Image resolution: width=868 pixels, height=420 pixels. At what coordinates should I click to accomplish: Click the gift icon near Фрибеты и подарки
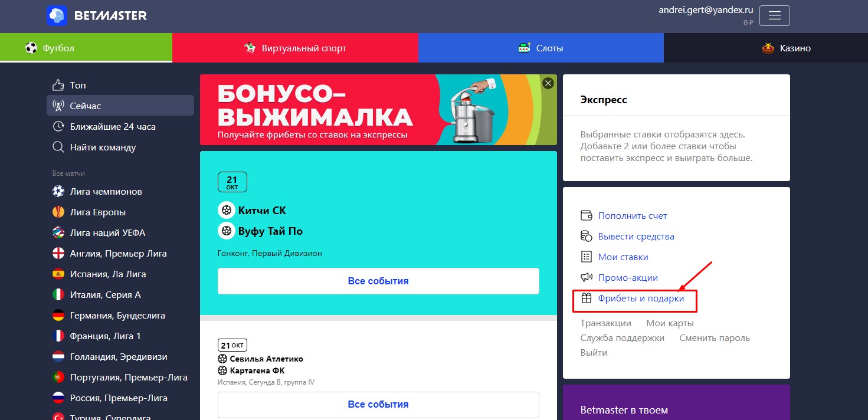coord(587,298)
